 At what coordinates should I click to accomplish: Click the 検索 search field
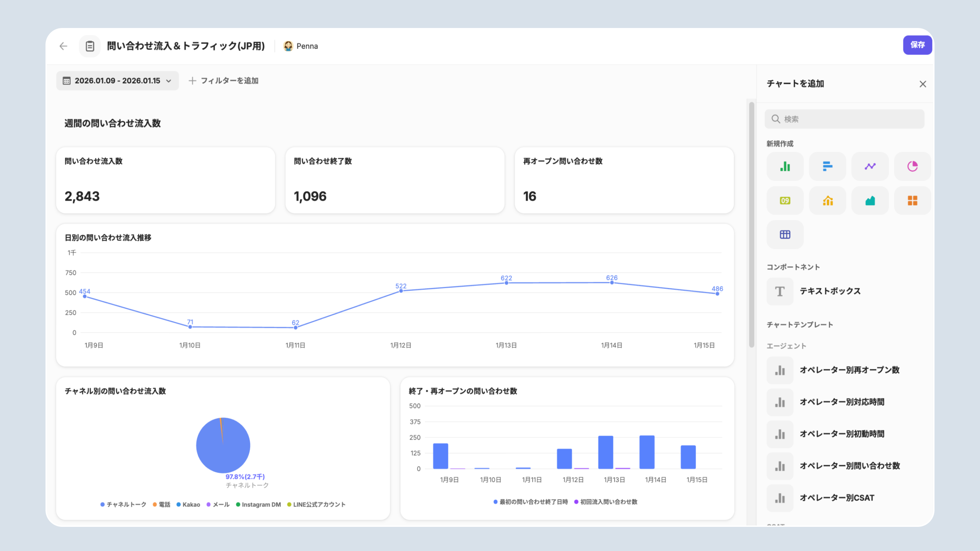tap(845, 119)
